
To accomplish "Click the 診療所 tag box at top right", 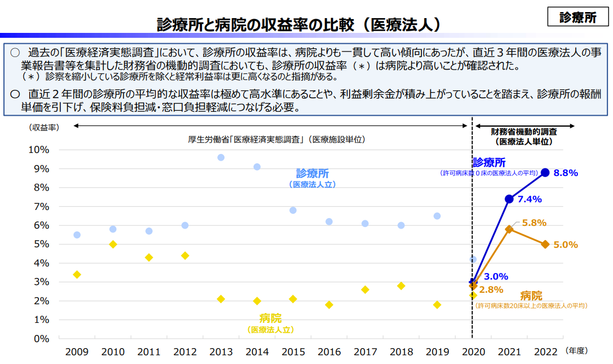I will [578, 17].
